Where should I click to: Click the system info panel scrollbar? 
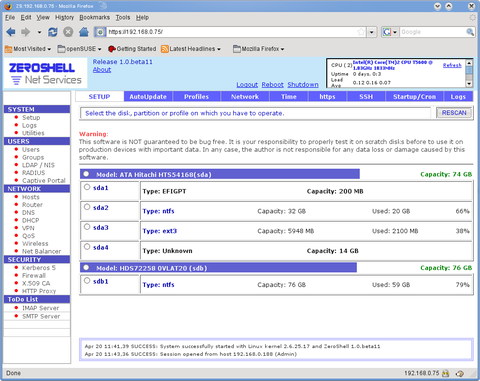[x=469, y=73]
